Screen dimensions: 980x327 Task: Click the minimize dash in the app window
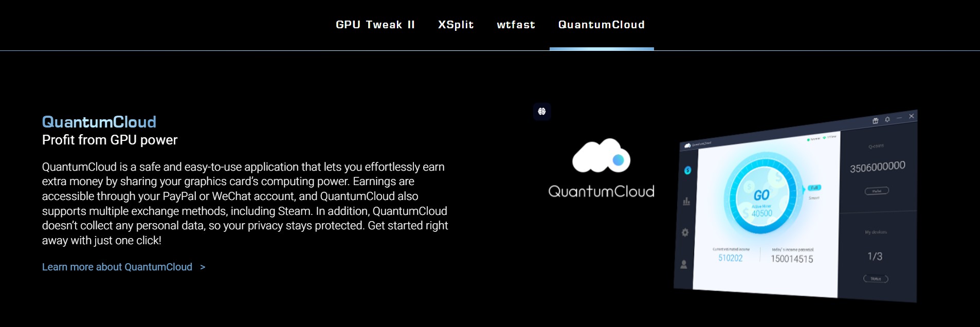coord(899,118)
